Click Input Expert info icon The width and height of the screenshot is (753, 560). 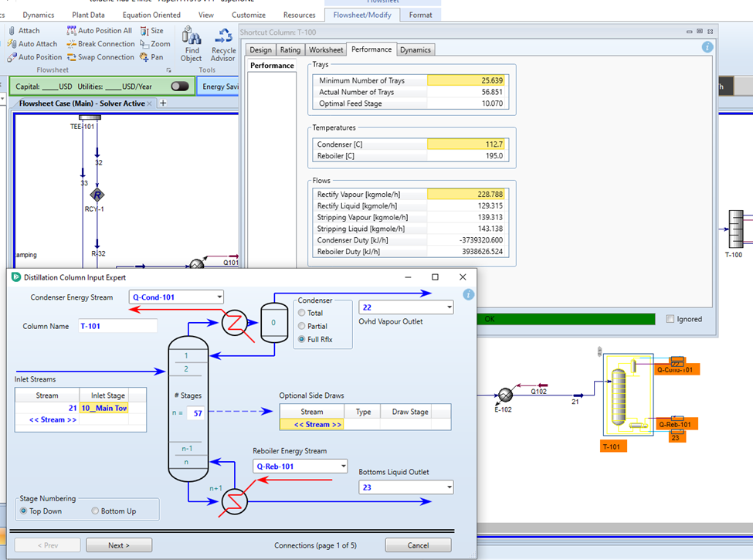coord(468,294)
